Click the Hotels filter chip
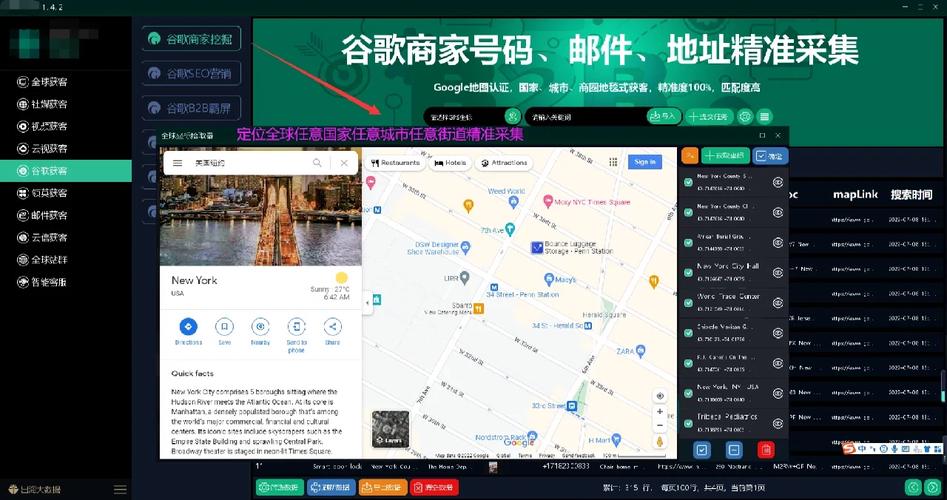This screenshot has width=947, height=500. (450, 163)
